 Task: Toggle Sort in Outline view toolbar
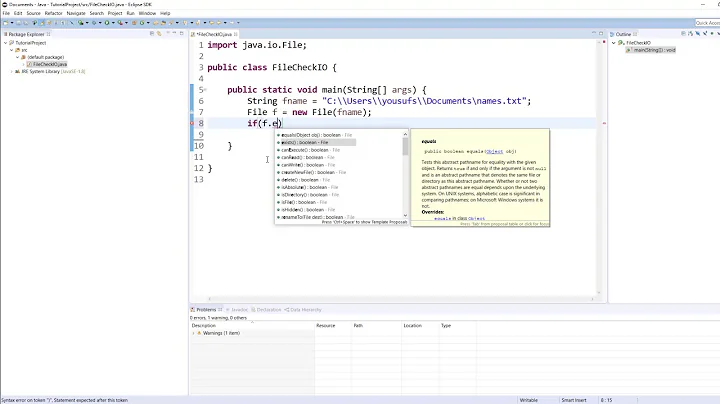click(x=690, y=34)
